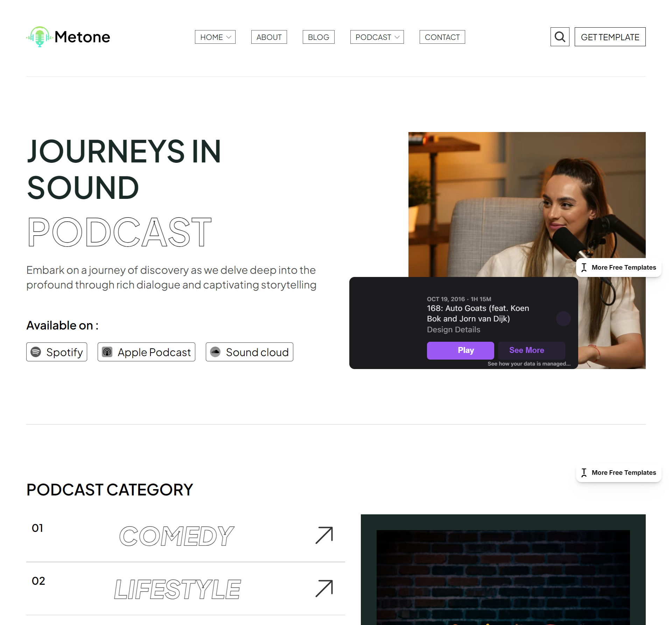Click the Metone microphone logo icon
672x625 pixels.
click(40, 37)
